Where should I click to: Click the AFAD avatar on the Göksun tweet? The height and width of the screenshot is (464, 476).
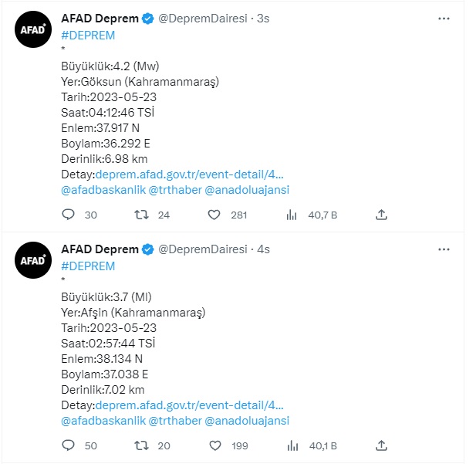(33, 30)
